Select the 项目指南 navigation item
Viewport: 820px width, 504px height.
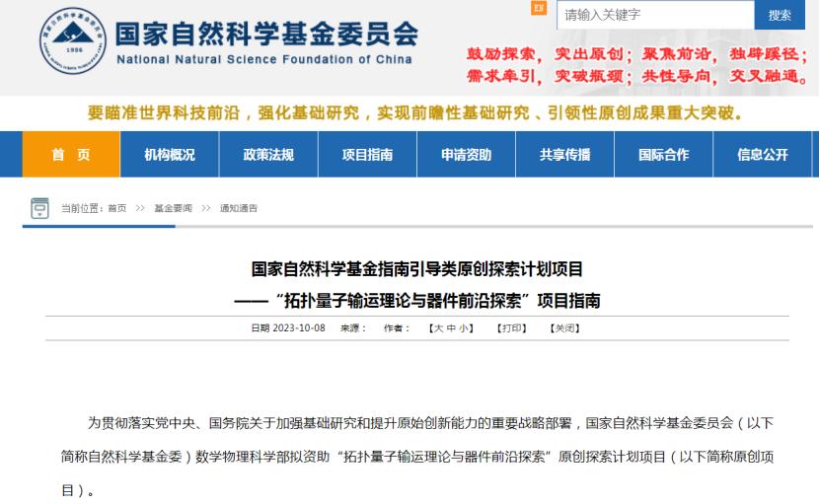[367, 155]
